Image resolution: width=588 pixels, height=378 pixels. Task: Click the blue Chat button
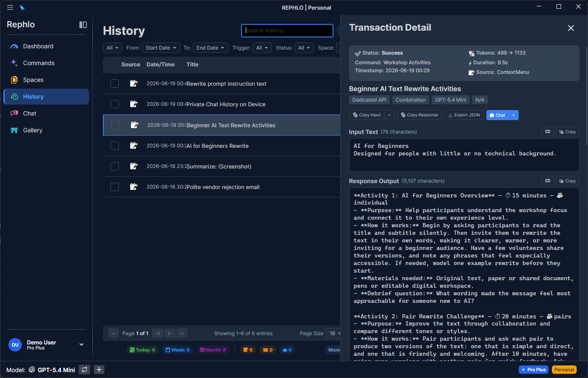pyautogui.click(x=498, y=115)
